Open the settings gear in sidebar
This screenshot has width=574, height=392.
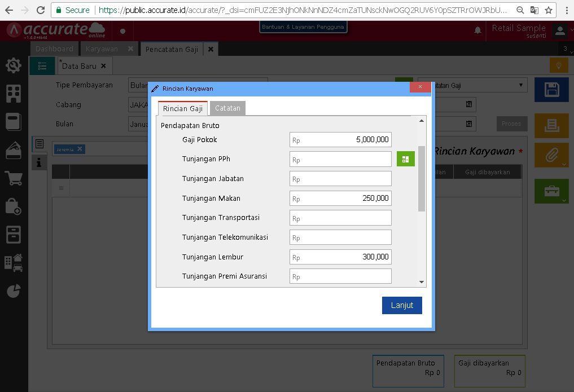(x=14, y=66)
